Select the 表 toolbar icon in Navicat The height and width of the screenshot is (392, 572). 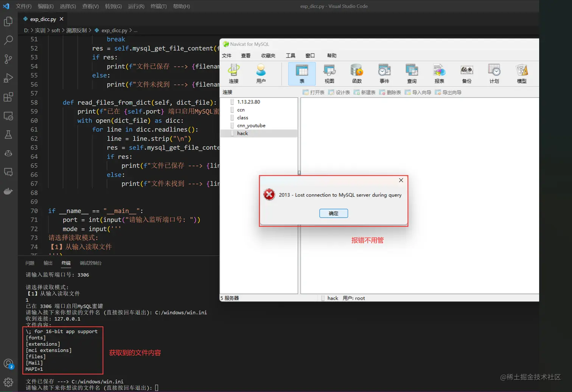pyautogui.click(x=302, y=74)
